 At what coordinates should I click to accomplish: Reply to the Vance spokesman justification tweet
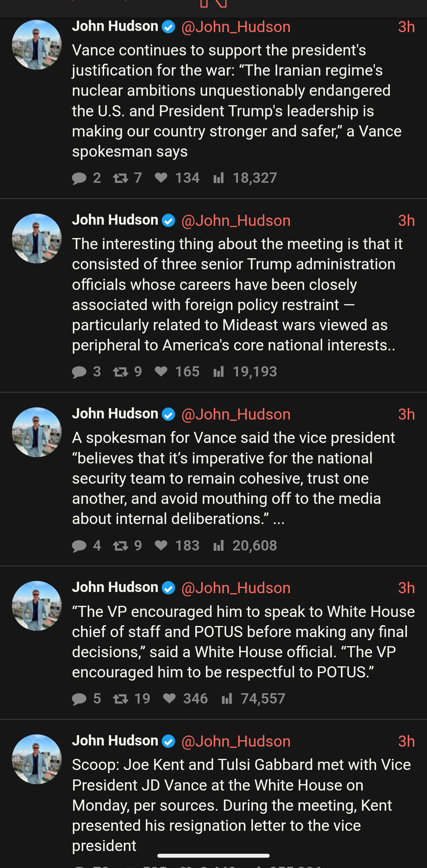coord(79,178)
